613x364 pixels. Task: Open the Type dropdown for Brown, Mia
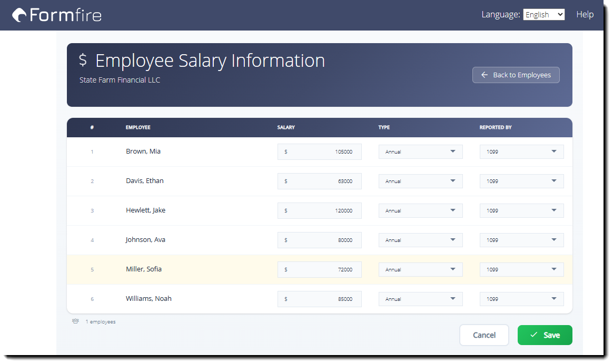(x=420, y=151)
